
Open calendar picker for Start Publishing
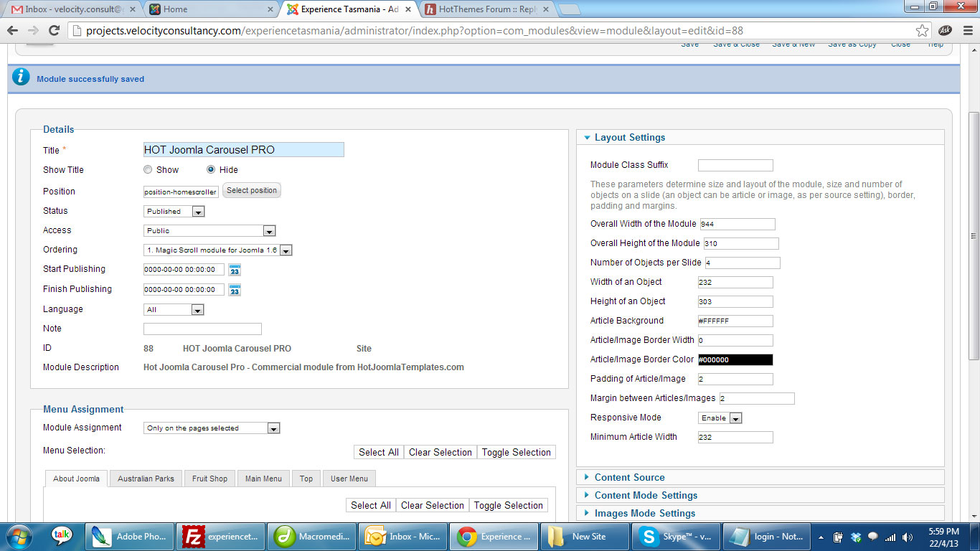coord(235,270)
